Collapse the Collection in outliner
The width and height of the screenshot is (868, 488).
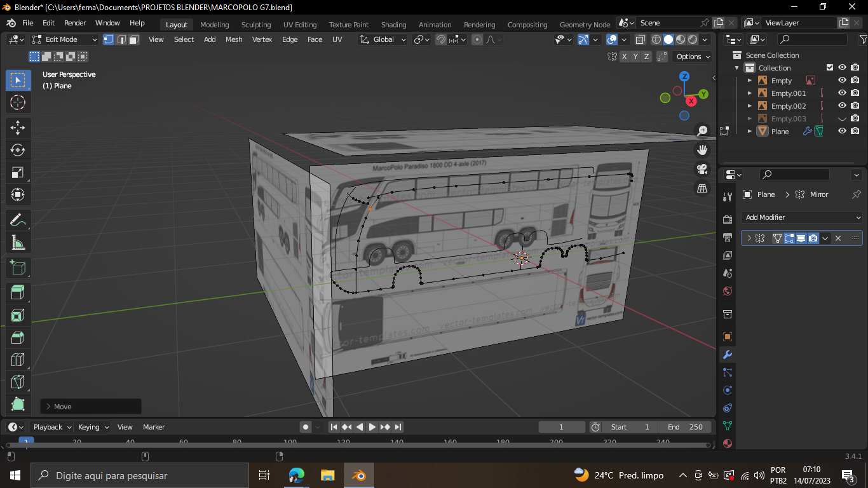point(737,68)
